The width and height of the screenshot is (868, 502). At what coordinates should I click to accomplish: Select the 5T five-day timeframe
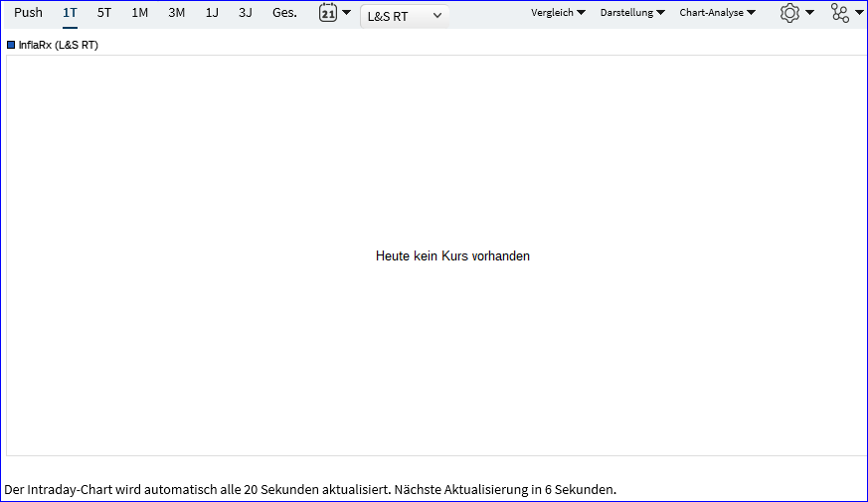point(104,13)
